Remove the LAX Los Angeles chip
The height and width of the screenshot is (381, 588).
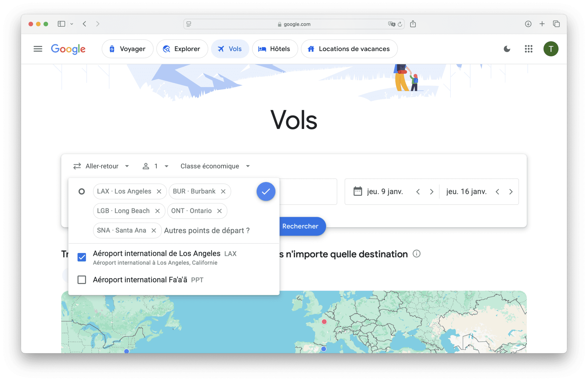pos(159,192)
